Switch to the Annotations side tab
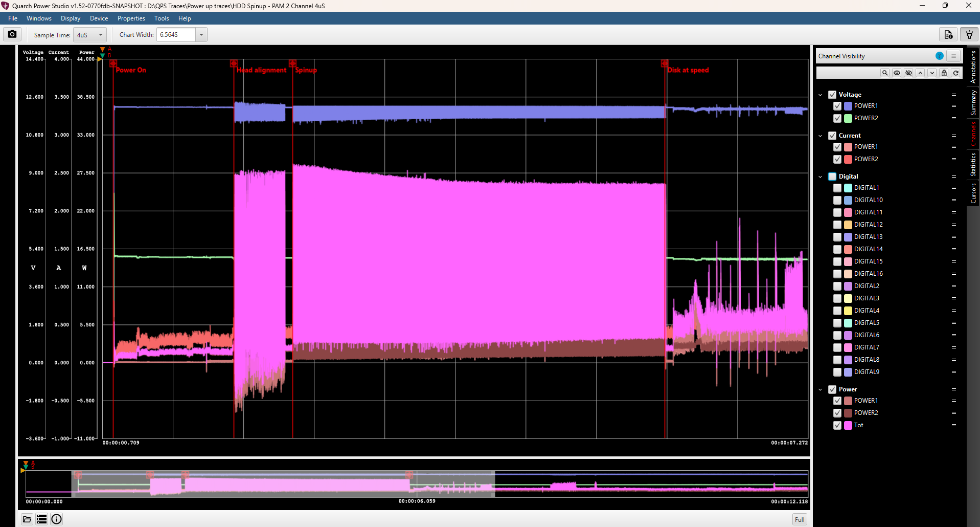Viewport: 980px width, 527px height. point(973,67)
